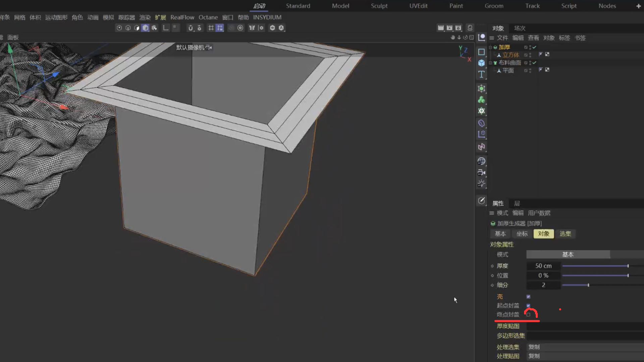Click the Deformer (bend) icon
The height and width of the screenshot is (362, 644).
pos(481,123)
